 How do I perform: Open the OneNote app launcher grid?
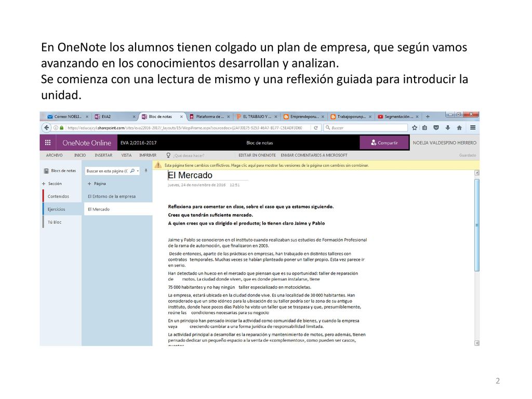pyautogui.click(x=48, y=143)
